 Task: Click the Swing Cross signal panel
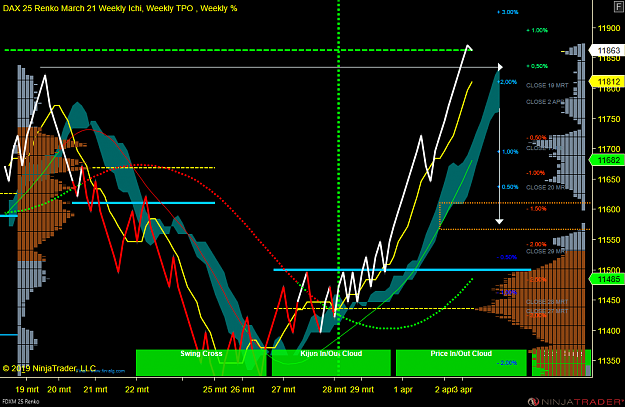201,363
